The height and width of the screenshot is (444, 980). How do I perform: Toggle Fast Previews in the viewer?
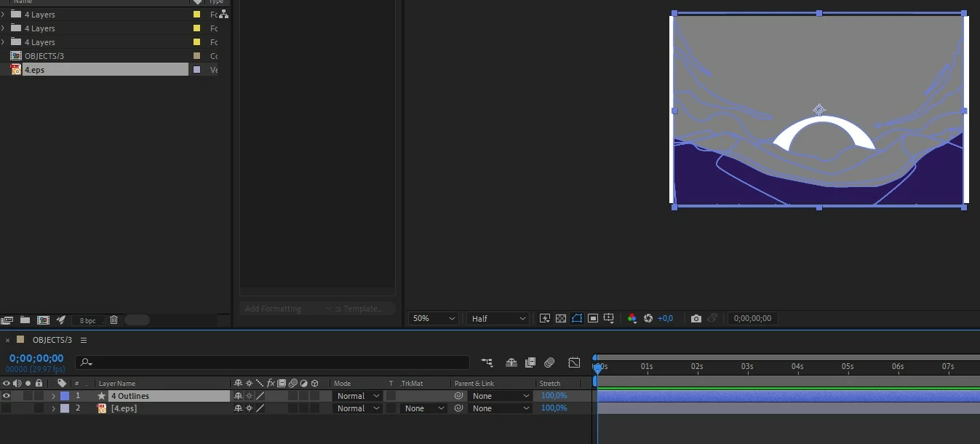(x=545, y=318)
